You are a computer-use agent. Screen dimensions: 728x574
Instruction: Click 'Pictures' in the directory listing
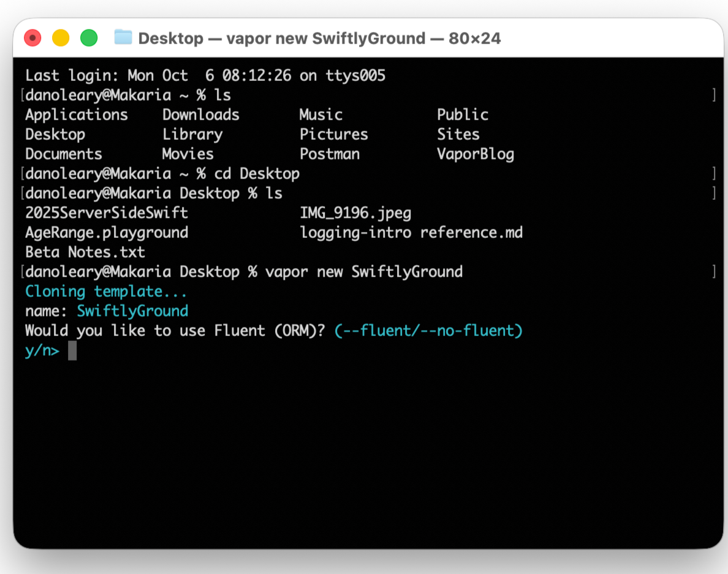pyautogui.click(x=334, y=134)
